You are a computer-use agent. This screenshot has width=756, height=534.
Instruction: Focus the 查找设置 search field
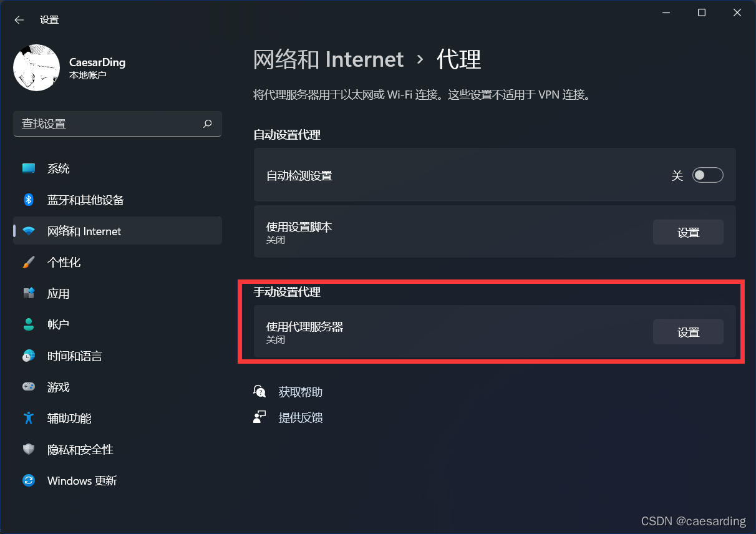point(117,124)
